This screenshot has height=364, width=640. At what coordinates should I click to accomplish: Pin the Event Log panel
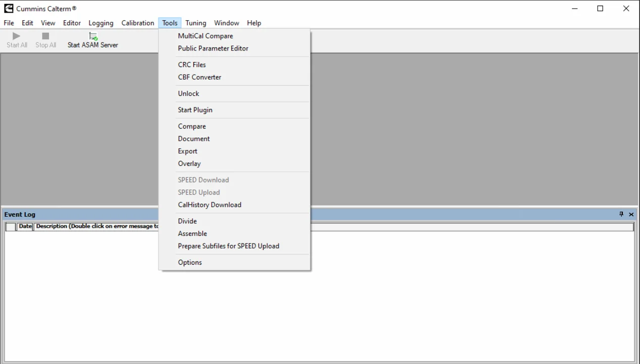[x=621, y=214]
